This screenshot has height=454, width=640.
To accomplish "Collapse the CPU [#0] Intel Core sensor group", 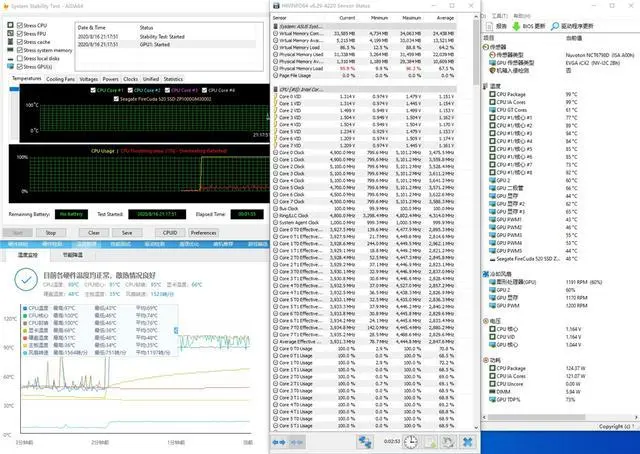I will coord(276,89).
